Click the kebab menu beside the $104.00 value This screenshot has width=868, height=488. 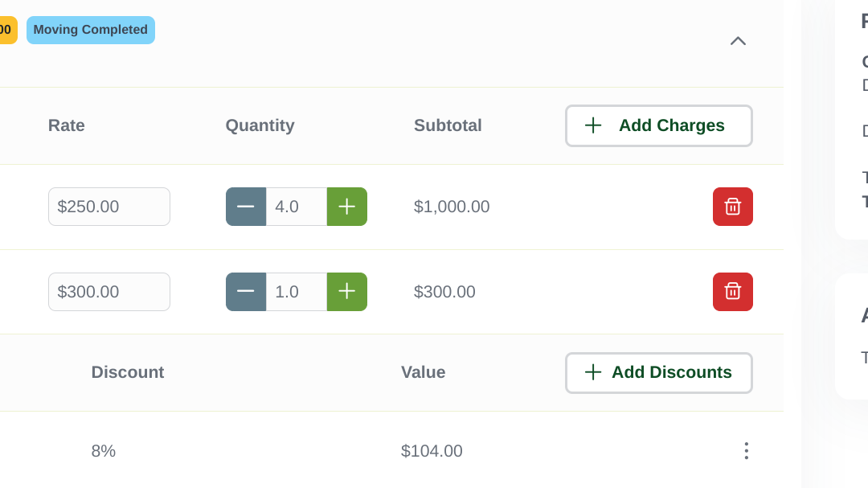pos(746,451)
